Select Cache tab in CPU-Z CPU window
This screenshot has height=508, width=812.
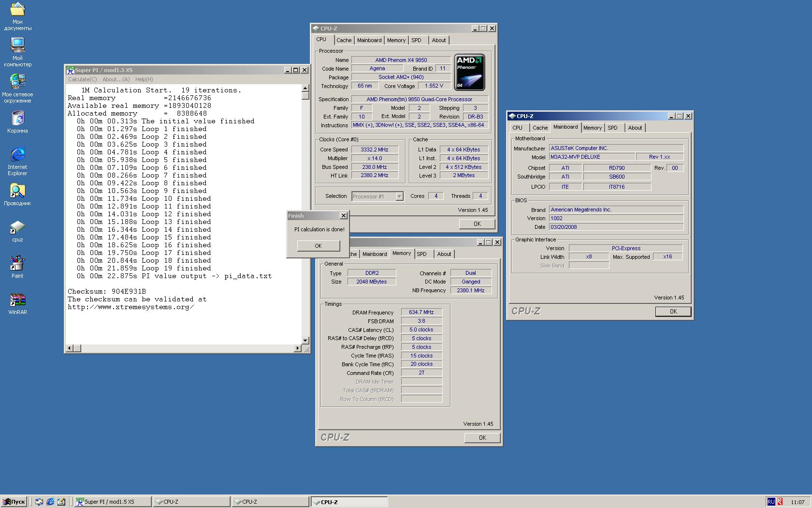click(x=344, y=40)
